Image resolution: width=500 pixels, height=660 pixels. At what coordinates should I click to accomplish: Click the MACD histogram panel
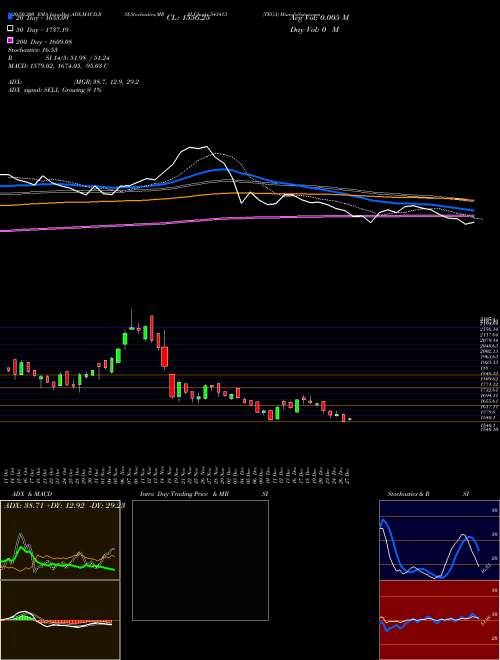point(60,620)
